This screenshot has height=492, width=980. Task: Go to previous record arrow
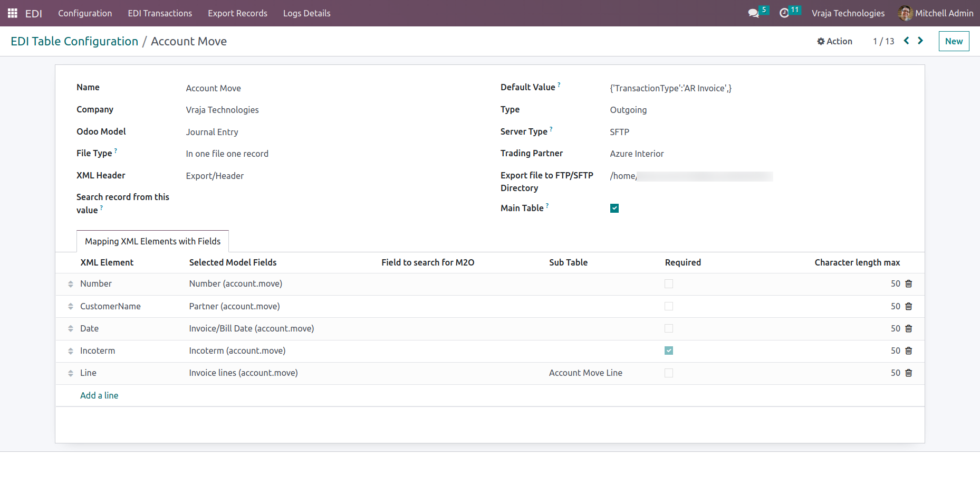[x=906, y=41]
